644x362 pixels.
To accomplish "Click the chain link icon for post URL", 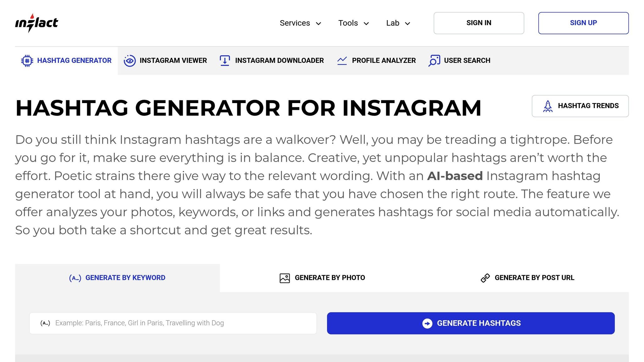I will [x=485, y=278].
